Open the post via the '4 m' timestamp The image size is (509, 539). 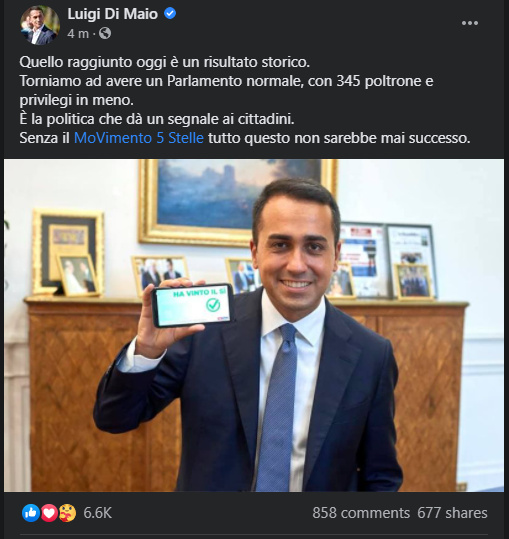pyautogui.click(x=78, y=34)
